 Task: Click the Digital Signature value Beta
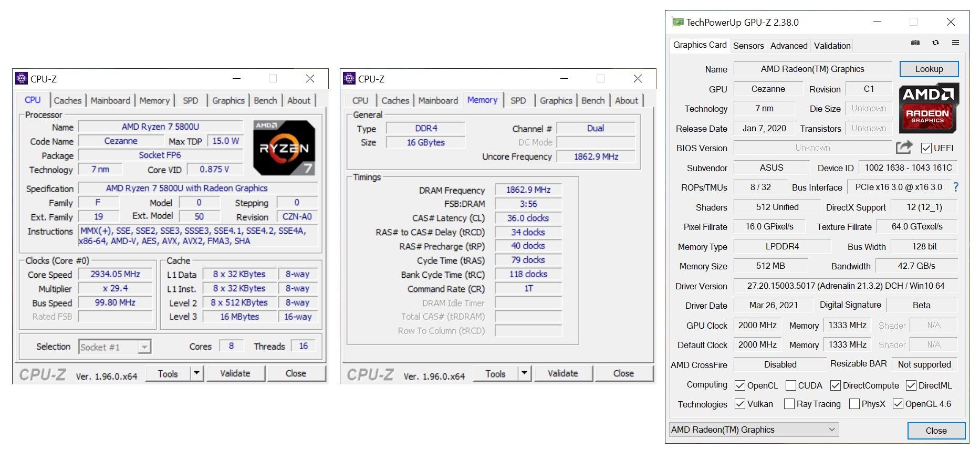pyautogui.click(x=921, y=305)
